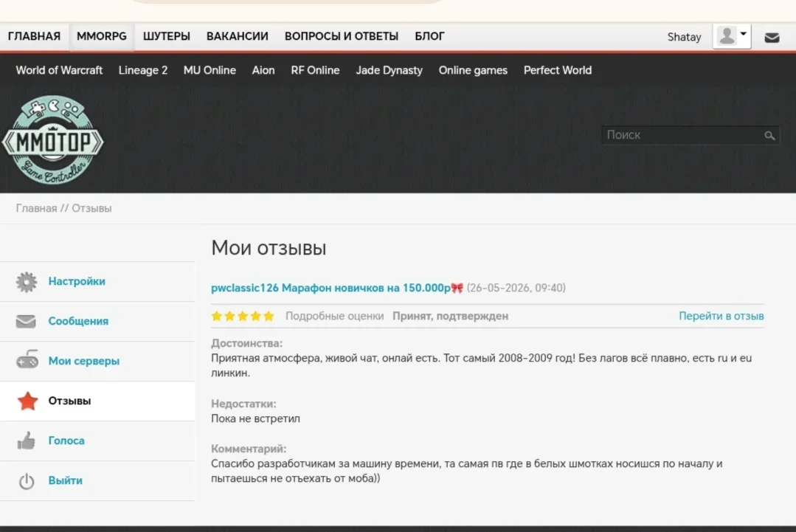Go to Online games category

click(473, 71)
